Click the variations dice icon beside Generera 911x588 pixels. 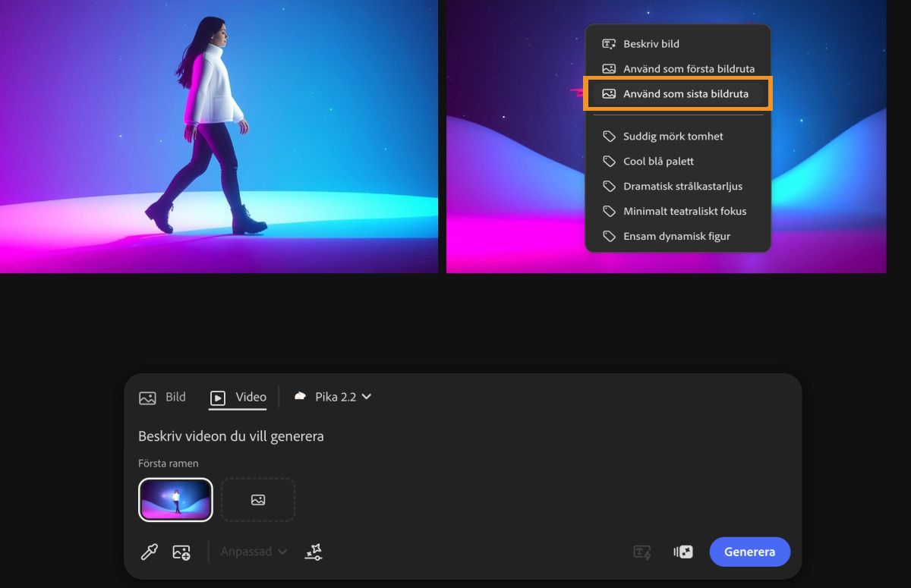(x=682, y=552)
